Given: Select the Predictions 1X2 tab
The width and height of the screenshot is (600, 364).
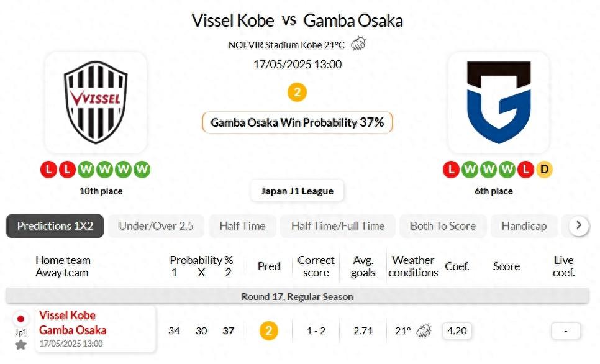Looking at the screenshot, I should coord(55,226).
